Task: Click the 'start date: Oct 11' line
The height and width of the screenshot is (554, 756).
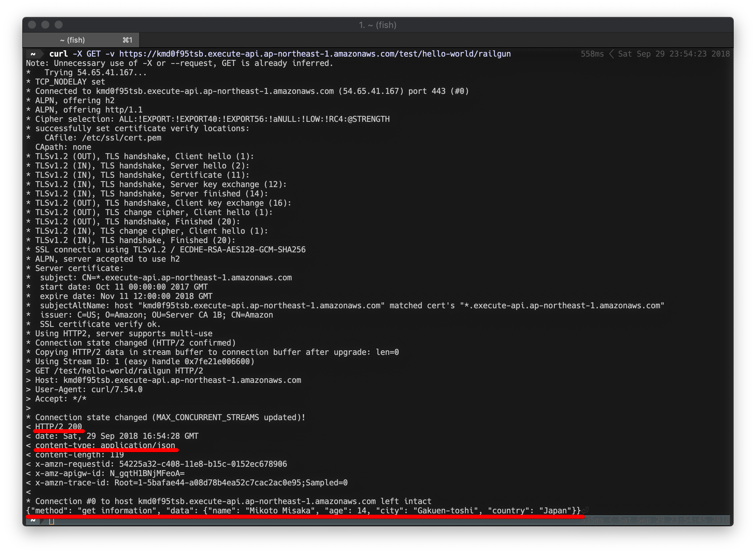Action: tap(117, 287)
